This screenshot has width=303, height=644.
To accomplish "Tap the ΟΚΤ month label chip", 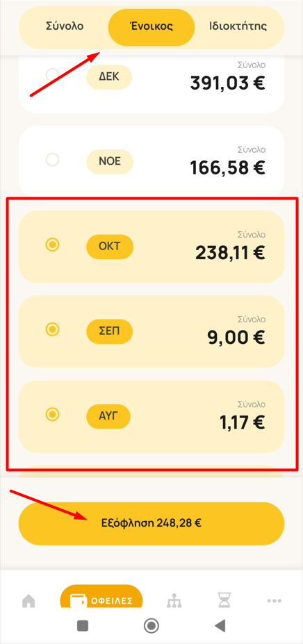I will point(110,247).
